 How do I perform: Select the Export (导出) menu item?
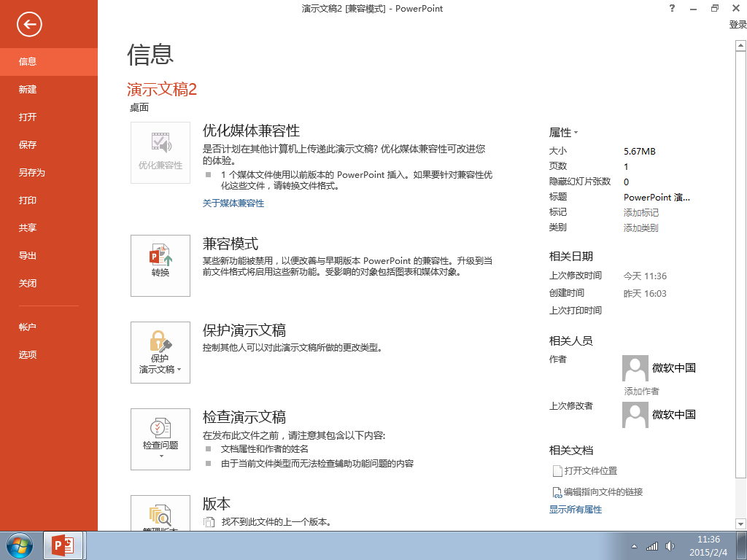click(49, 255)
